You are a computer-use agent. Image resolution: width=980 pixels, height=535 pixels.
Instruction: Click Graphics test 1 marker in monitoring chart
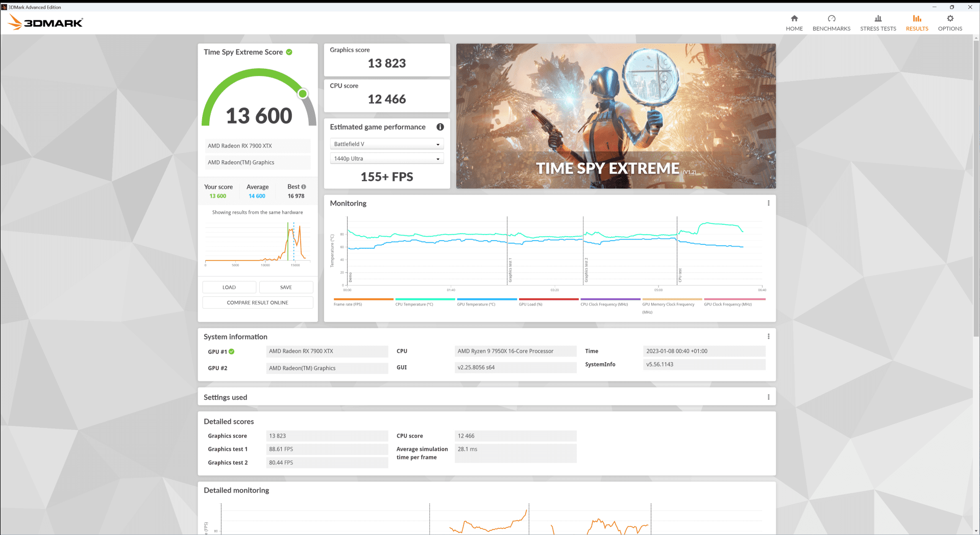[x=510, y=270]
